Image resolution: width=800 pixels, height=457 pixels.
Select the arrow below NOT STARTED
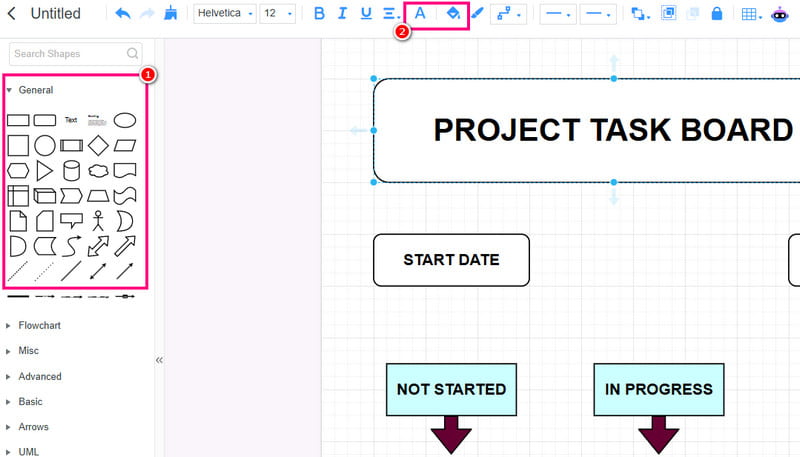click(451, 435)
